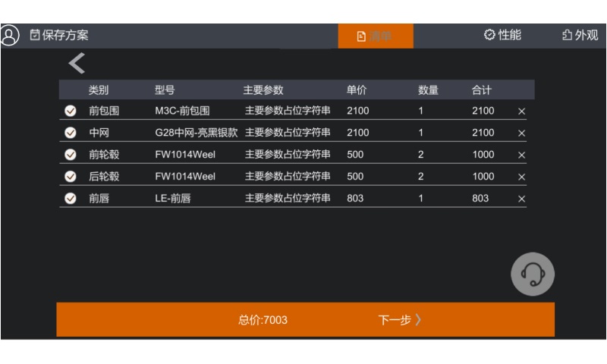The height and width of the screenshot is (364, 607).
Task: Uncheck the 后轮毂 row checkbox
Action: point(71,177)
